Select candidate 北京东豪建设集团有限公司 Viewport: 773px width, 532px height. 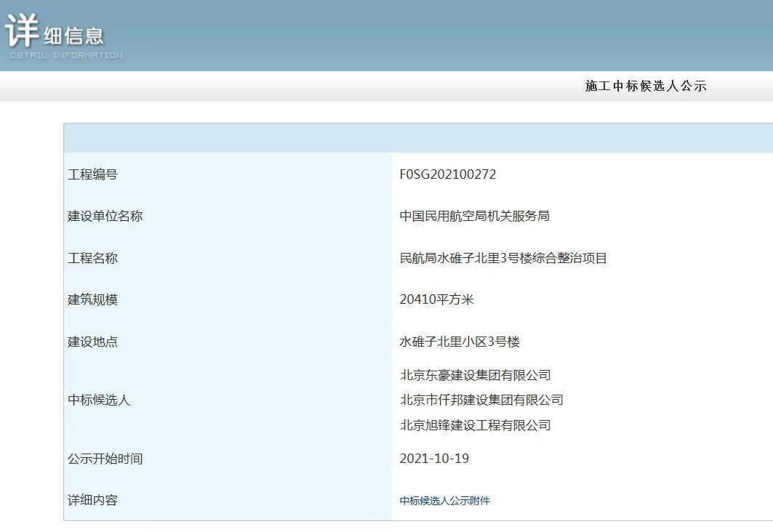475,375
